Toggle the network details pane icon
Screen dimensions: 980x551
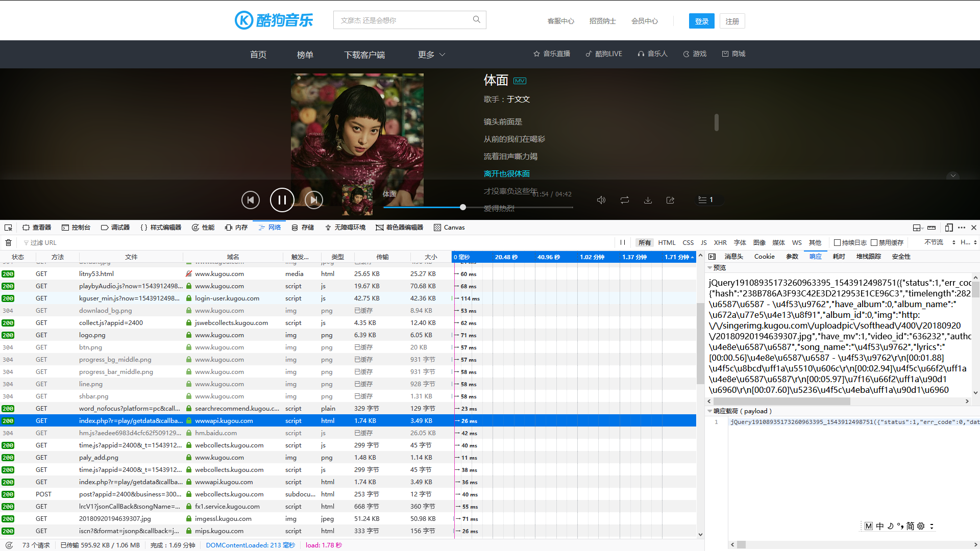coord(713,257)
